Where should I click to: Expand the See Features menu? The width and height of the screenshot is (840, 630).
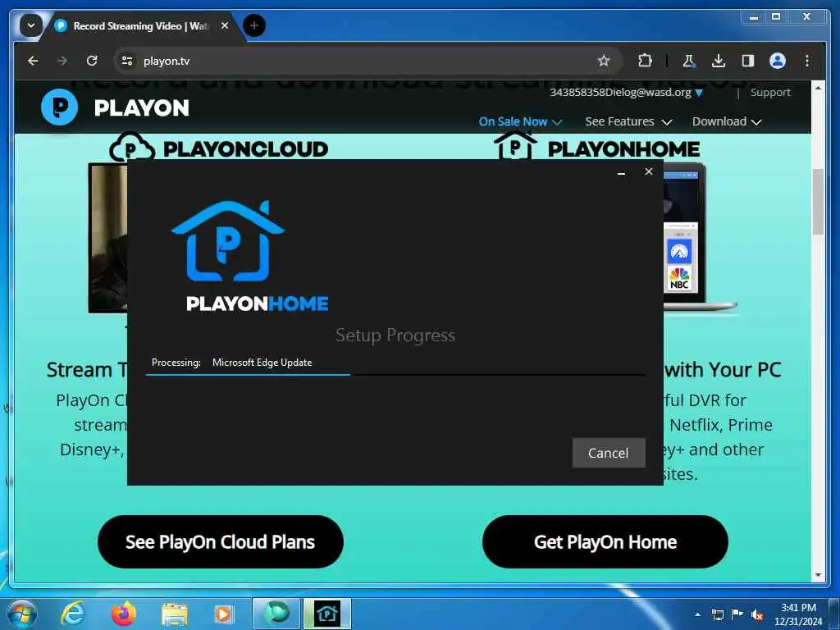click(x=628, y=121)
